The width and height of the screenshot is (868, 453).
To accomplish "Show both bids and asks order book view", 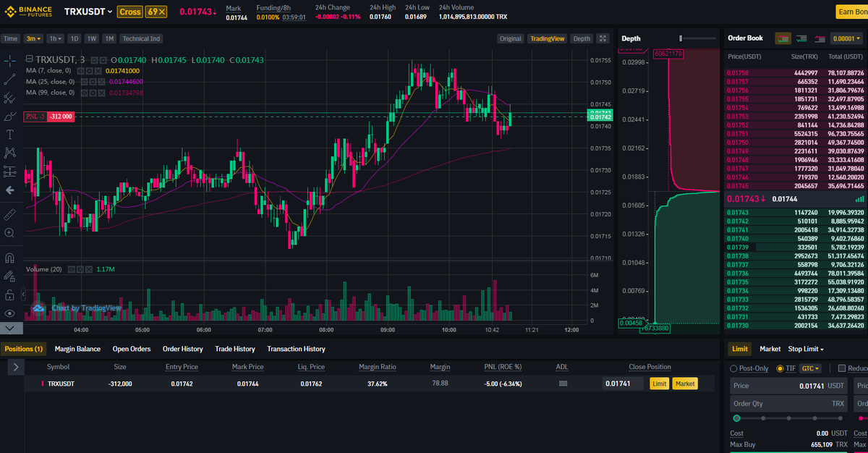I will [782, 38].
